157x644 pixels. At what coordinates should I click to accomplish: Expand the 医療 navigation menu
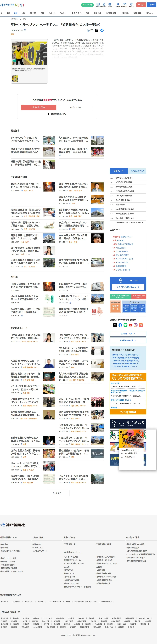(x=88, y=13)
